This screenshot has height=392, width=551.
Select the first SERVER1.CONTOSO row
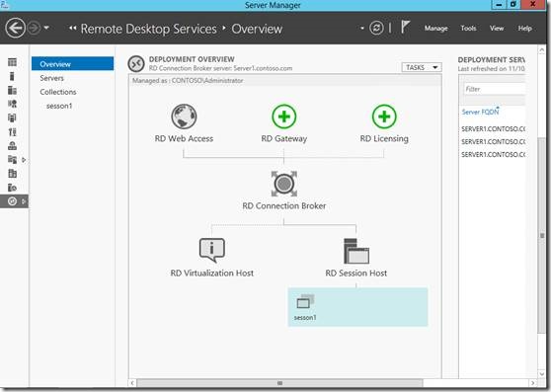(x=493, y=129)
